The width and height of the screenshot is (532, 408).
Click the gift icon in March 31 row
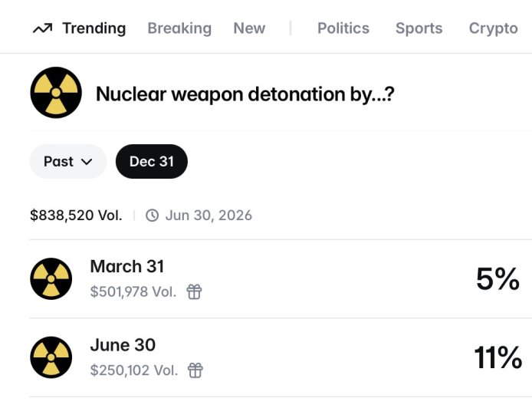(195, 291)
